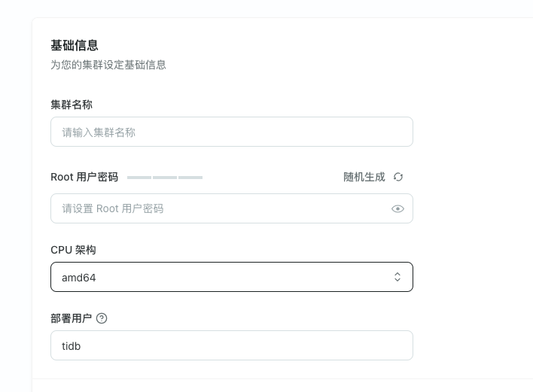Click the up-down chevron in CPU 架构 box

click(x=397, y=277)
